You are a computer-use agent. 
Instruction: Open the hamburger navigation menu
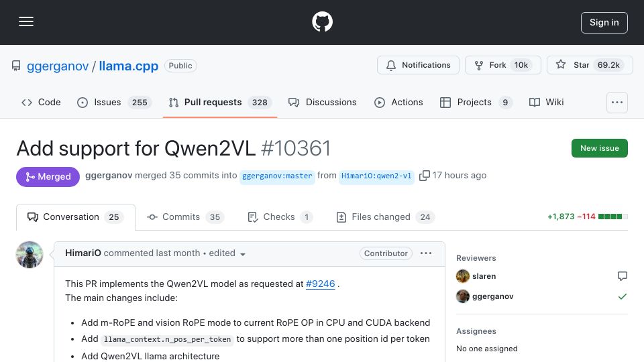[x=26, y=21]
